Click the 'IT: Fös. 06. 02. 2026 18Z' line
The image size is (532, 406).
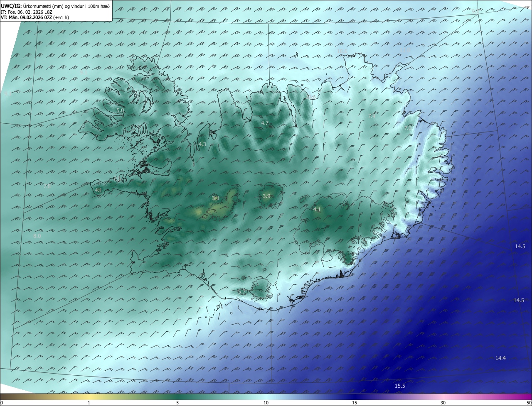26,12
